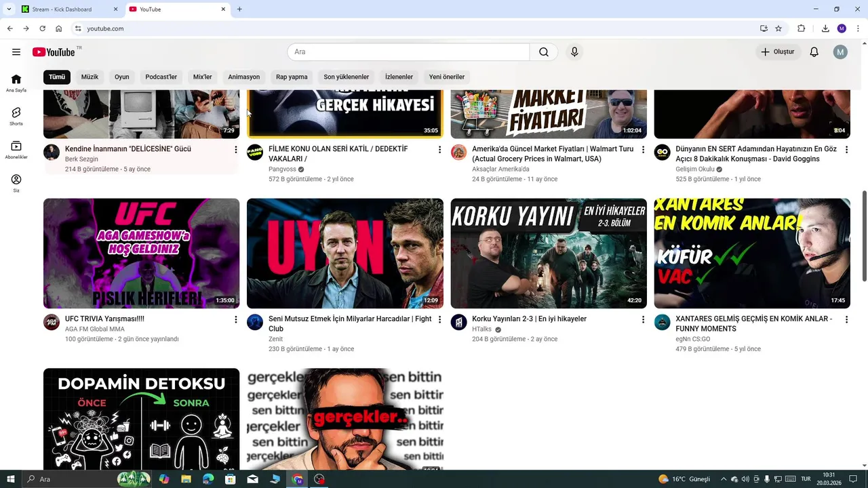The height and width of the screenshot is (488, 868).
Task: Open the Xantares En Komik Anlar thumbnail
Action: coord(752,253)
